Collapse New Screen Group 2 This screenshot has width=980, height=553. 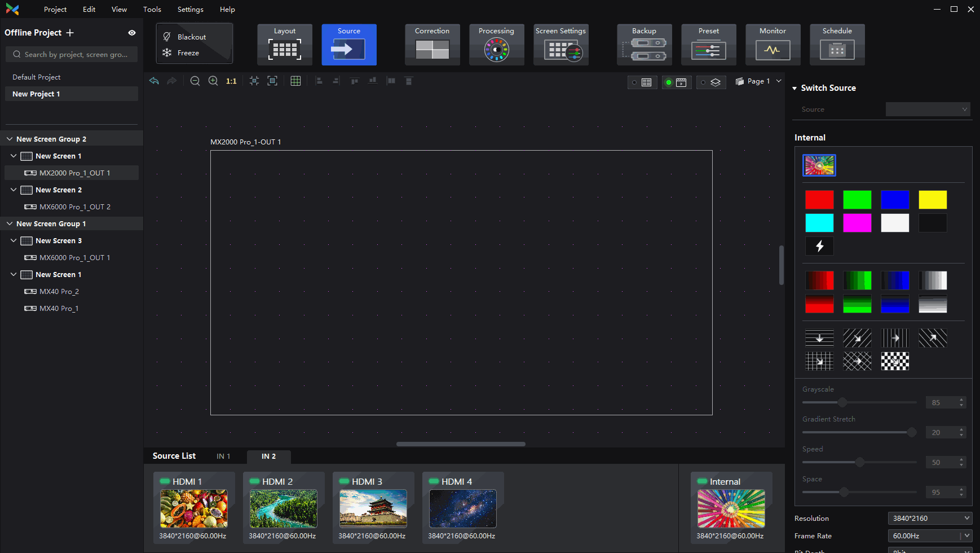pyautogui.click(x=10, y=139)
